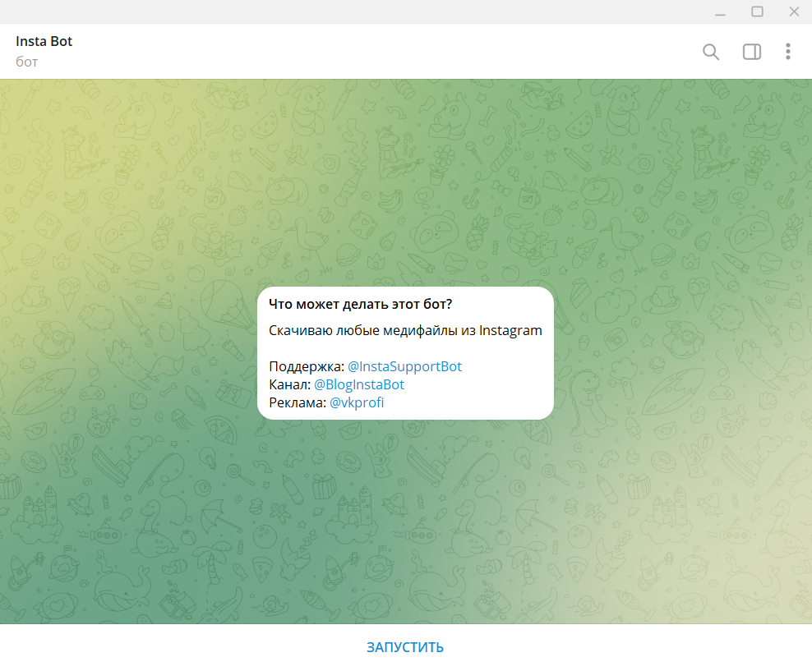The width and height of the screenshot is (812, 671).
Task: Open the @BlogInstaBot channel link
Action: pos(359,384)
